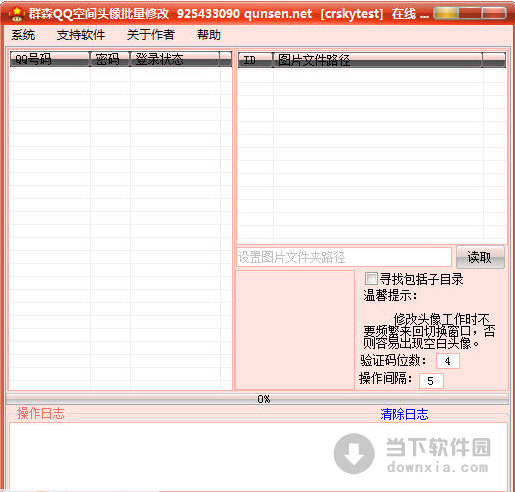The width and height of the screenshot is (515, 492).
Task: Minimize the window with the yellow button
Action: pyautogui.click(x=446, y=13)
